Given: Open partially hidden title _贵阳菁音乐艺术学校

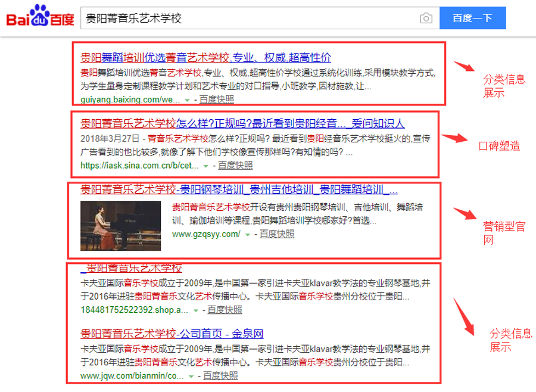Looking at the screenshot, I should point(131,269).
